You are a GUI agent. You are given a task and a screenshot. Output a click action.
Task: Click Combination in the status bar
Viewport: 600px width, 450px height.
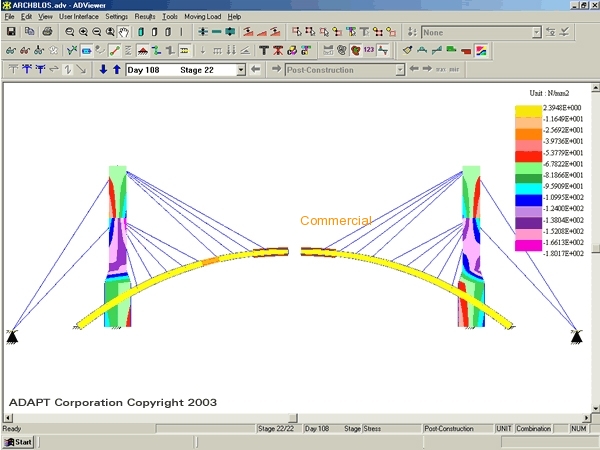click(533, 429)
